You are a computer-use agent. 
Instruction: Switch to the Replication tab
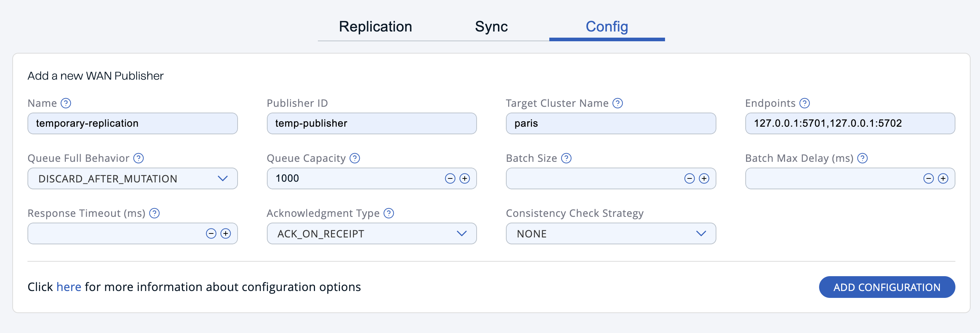[375, 26]
